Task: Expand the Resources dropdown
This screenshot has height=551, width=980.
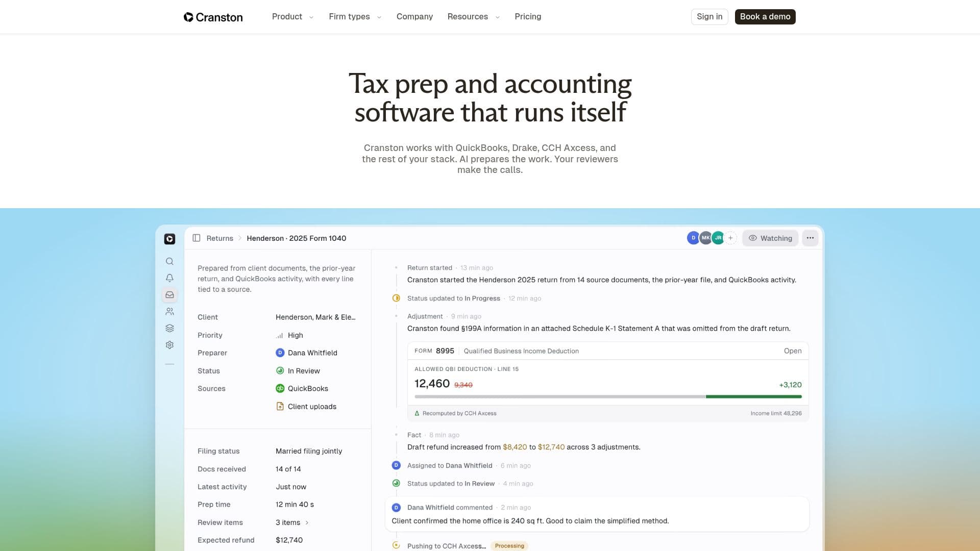Action: 473,17
